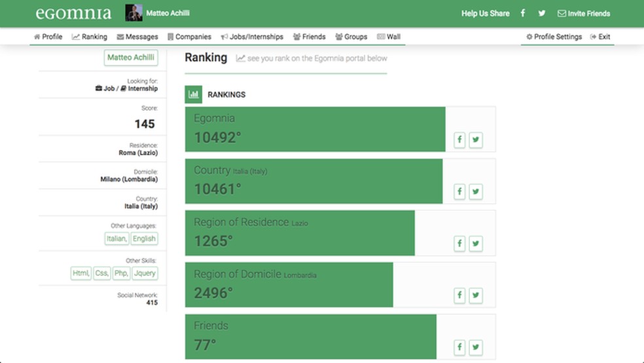
Task: Click the score value 145
Action: 145,124
